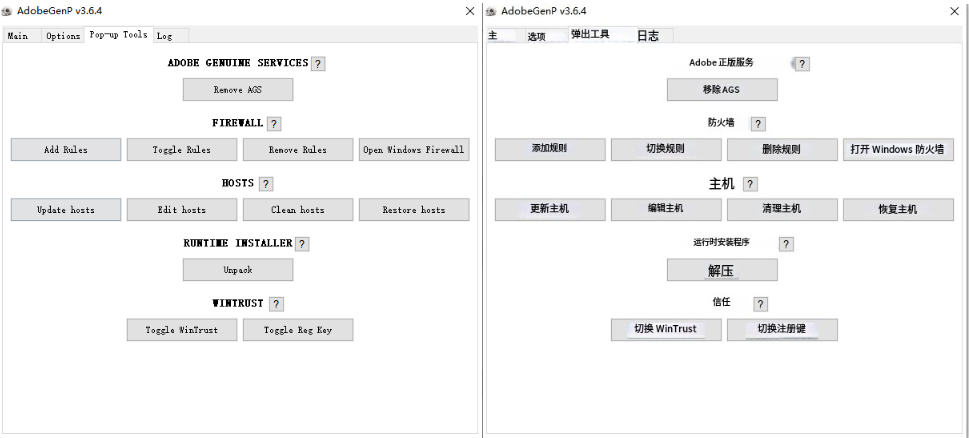
Task: Switch to the English Options tab
Action: click(x=63, y=36)
